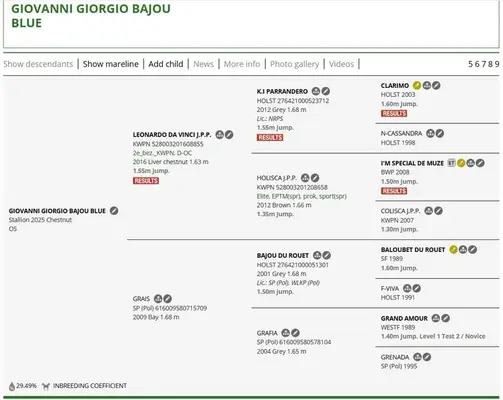
Task: Open progeny tree icon beside Grand Amour
Action: coord(436,318)
